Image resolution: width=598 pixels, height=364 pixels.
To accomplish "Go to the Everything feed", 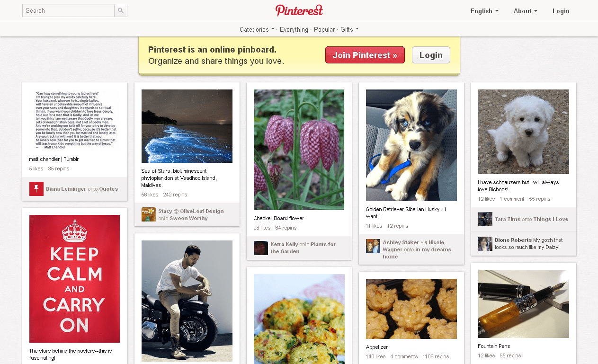I will [294, 29].
